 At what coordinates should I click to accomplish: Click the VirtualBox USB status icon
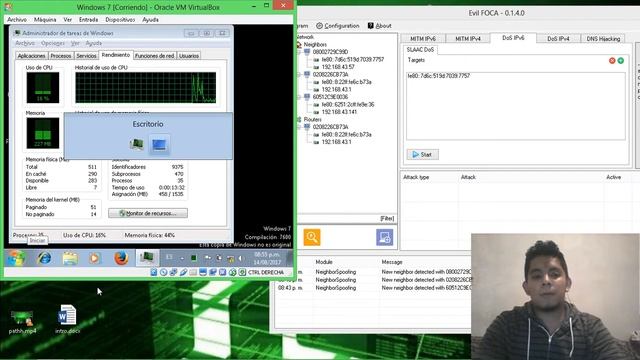(x=183, y=272)
